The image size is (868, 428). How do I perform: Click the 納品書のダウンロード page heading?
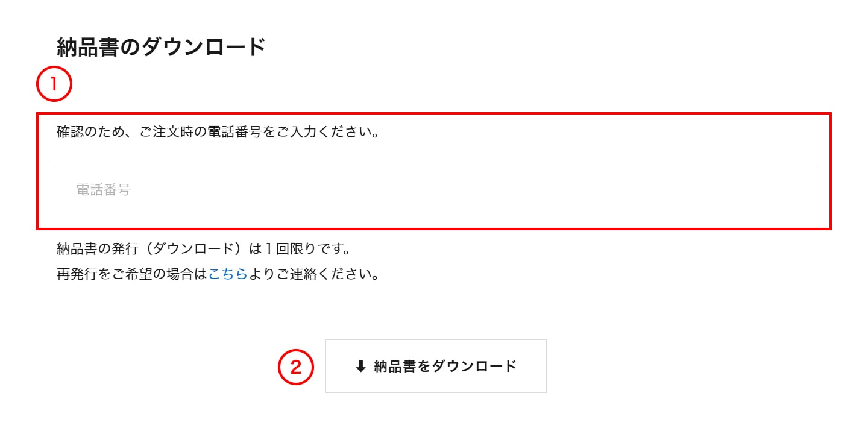pos(161,46)
